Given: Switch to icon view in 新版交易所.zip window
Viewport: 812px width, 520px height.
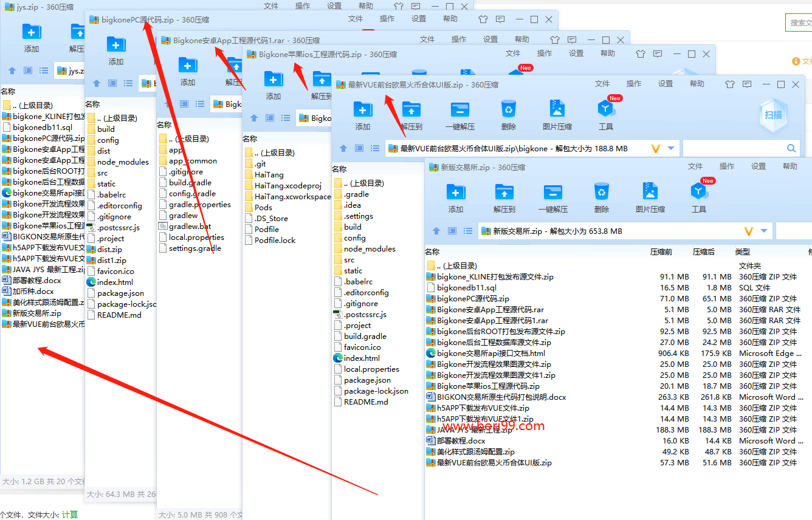Looking at the screenshot, I should (x=452, y=231).
